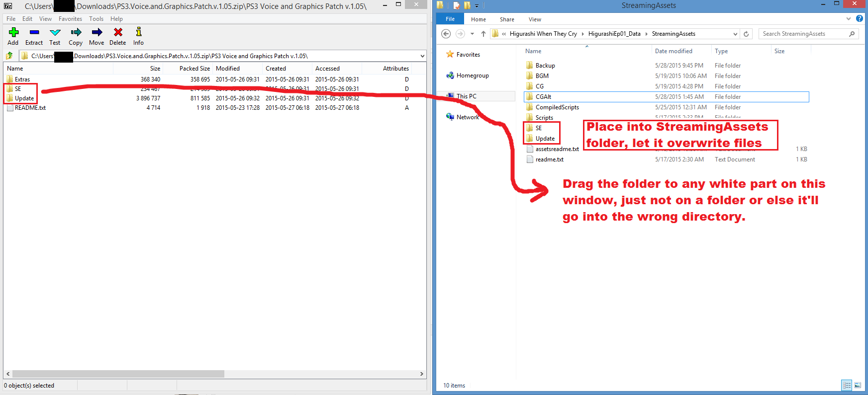
Task: Switch to details view layout
Action: pyautogui.click(x=847, y=385)
